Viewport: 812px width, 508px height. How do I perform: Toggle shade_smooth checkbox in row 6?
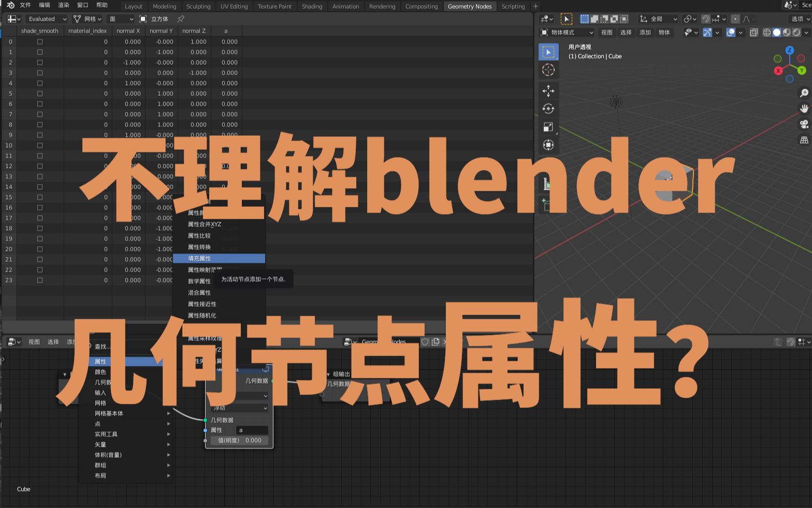40,104
